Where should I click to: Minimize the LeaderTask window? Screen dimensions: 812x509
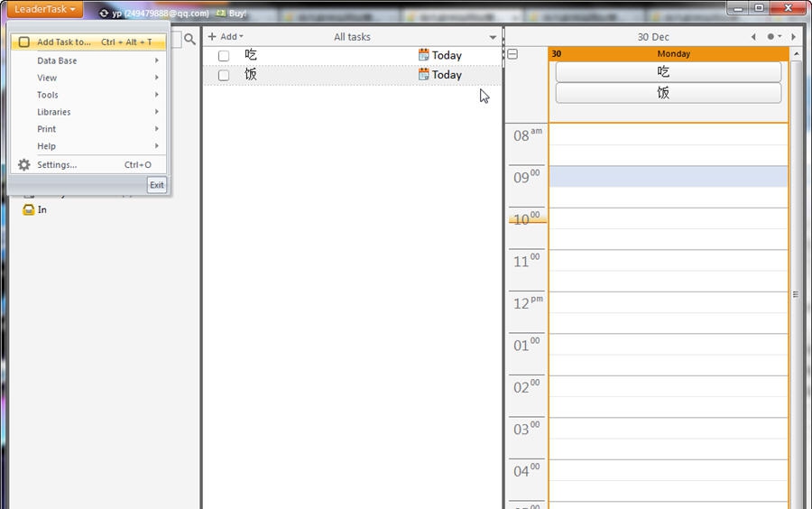tap(738, 8)
